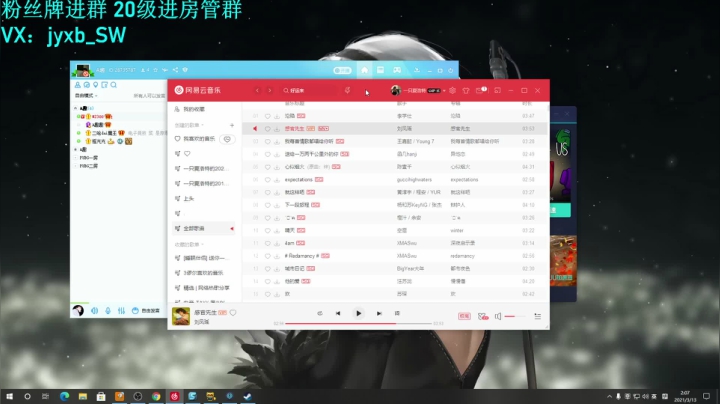Open sidebar playlist ending with 202...
Screen dimensions: 720x404
[x=202, y=168]
